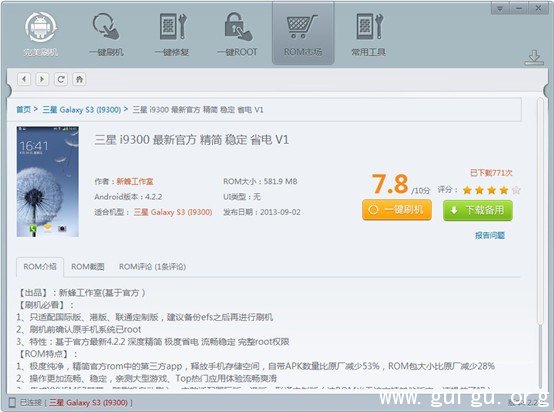Click the green 下载备用 button
554x412 pixels.
(478, 210)
